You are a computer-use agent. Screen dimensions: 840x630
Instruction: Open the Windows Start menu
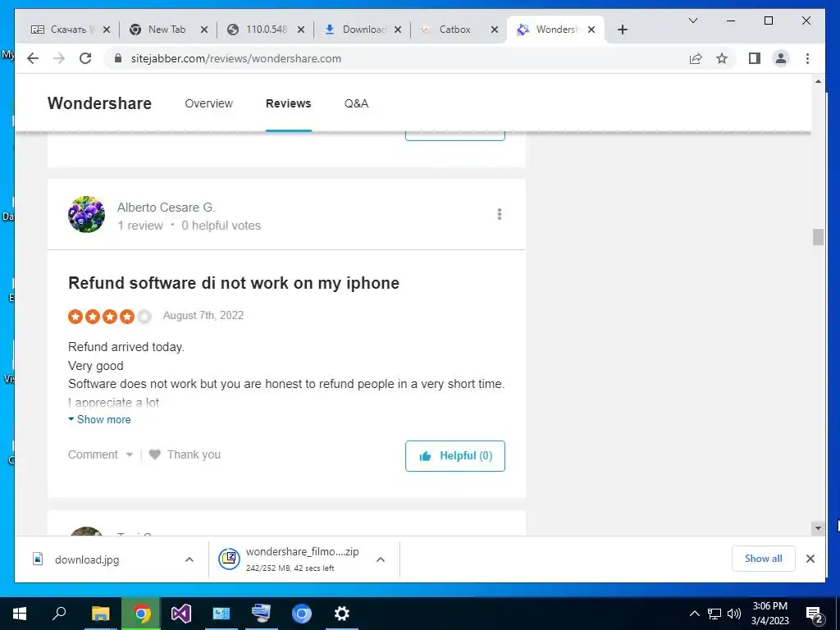pos(20,614)
